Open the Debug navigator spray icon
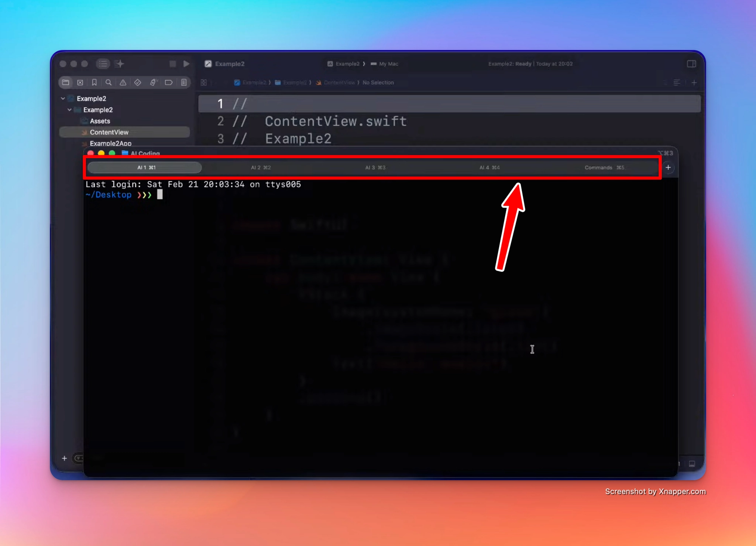756x546 pixels. coord(153,82)
